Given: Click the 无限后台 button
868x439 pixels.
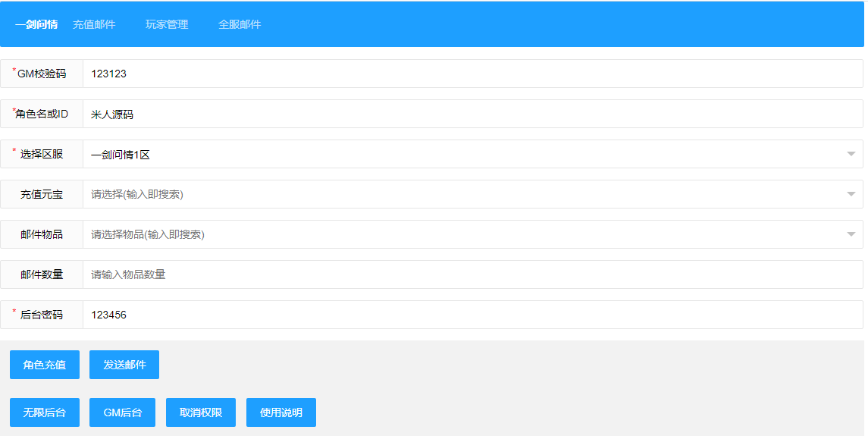Looking at the screenshot, I should point(45,412).
